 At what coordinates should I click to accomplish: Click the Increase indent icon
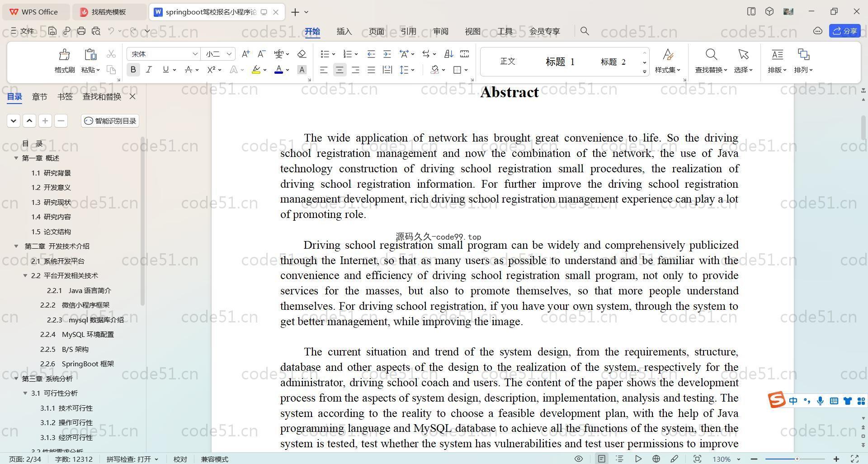click(x=387, y=54)
